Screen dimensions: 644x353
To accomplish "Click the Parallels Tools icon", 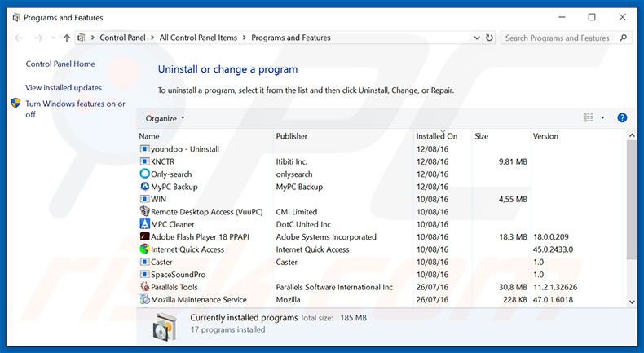I will tap(144, 287).
